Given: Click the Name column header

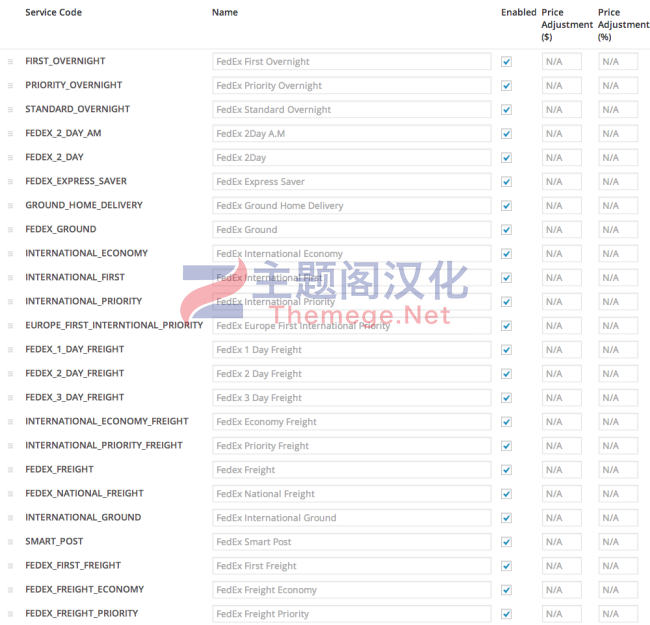Looking at the screenshot, I should pyautogui.click(x=225, y=12).
